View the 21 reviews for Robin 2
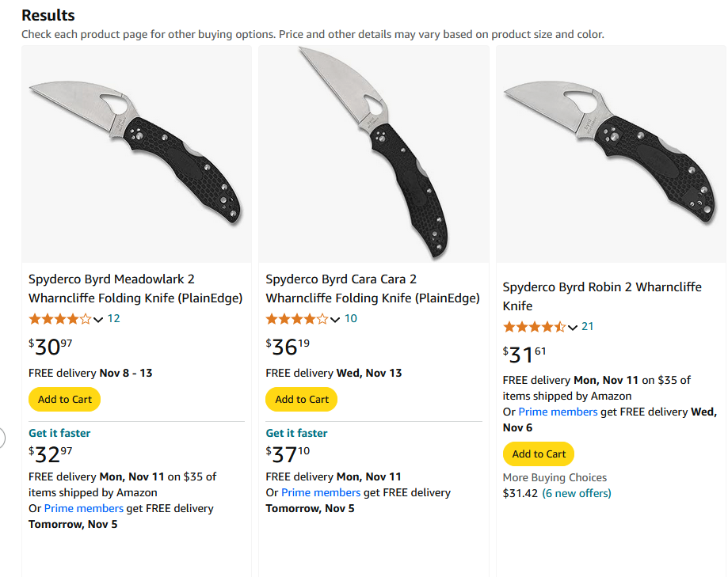Viewport: 728px width, 577px height. point(588,327)
